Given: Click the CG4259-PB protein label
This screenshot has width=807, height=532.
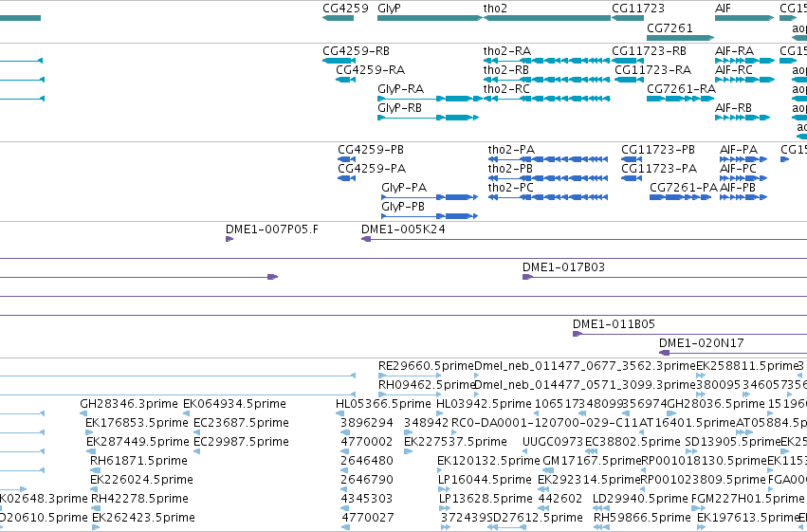Looking at the screenshot, I should click(371, 150).
